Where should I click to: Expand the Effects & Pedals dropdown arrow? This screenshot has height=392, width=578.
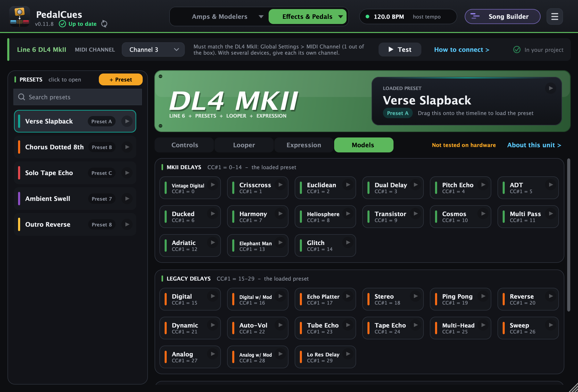(341, 17)
